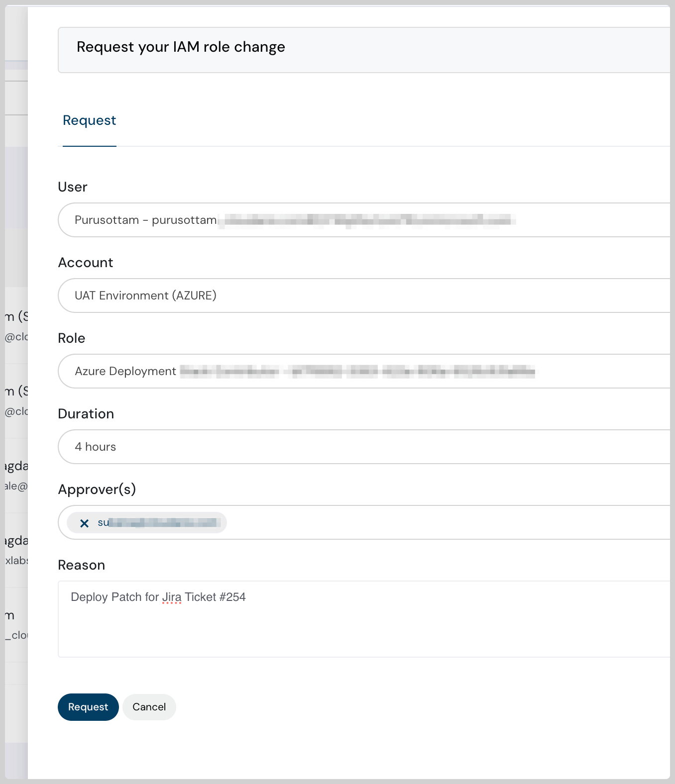Click the Reason label
Viewport: 675px width, 784px height.
pyautogui.click(x=82, y=565)
